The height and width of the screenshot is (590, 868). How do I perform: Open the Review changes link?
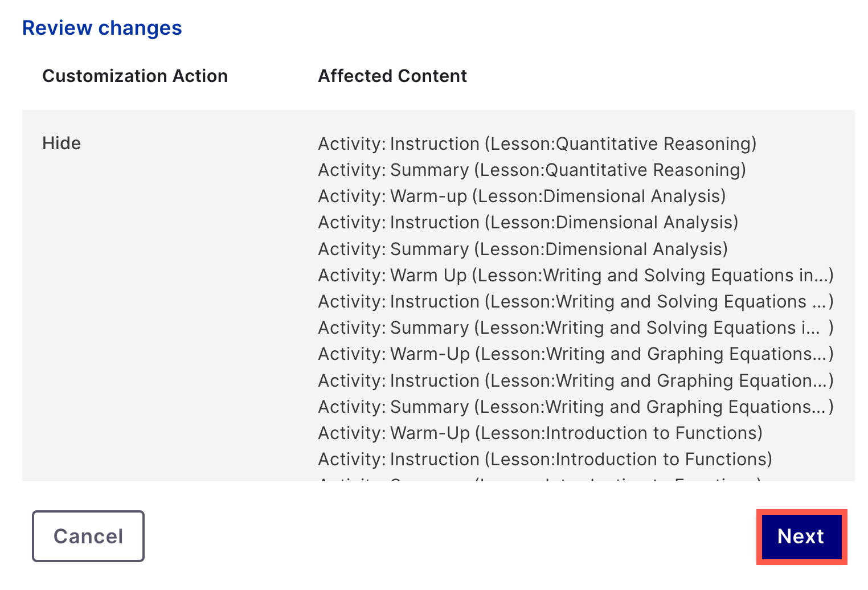tap(102, 27)
